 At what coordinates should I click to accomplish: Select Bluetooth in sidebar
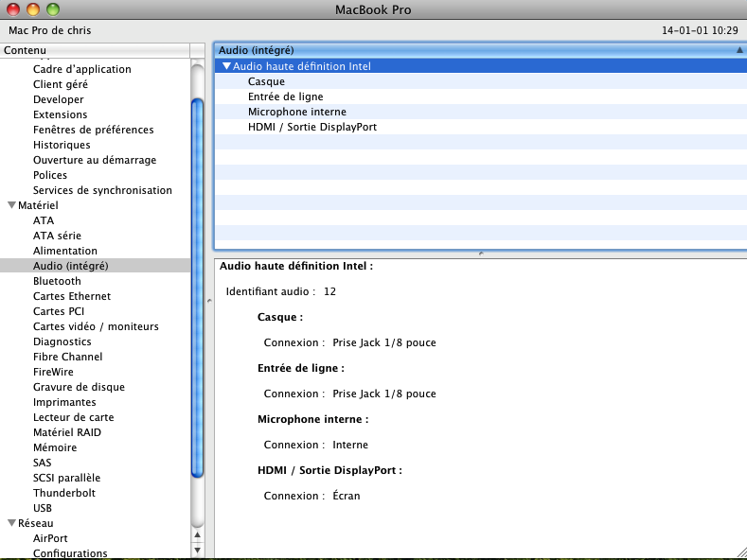tap(57, 281)
